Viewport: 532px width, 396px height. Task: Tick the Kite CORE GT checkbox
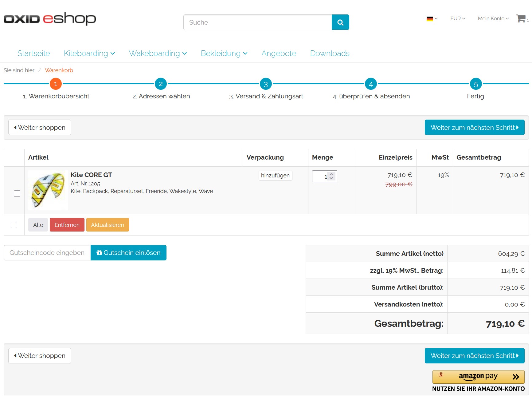pyautogui.click(x=17, y=193)
